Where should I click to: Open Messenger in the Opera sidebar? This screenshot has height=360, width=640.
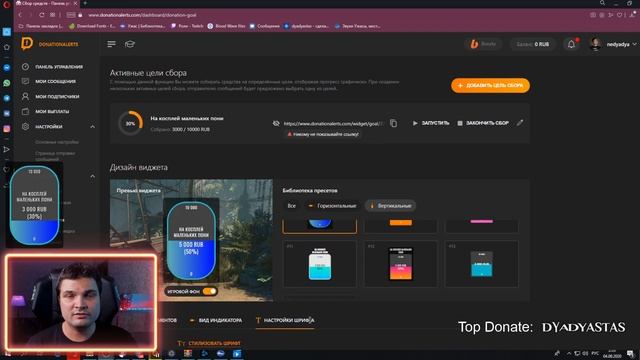pos(7,67)
